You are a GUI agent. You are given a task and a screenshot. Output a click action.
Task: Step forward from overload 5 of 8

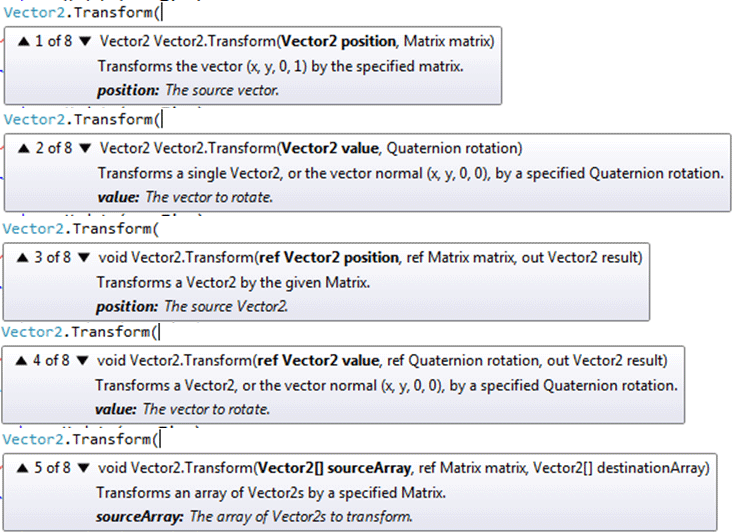click(83, 467)
